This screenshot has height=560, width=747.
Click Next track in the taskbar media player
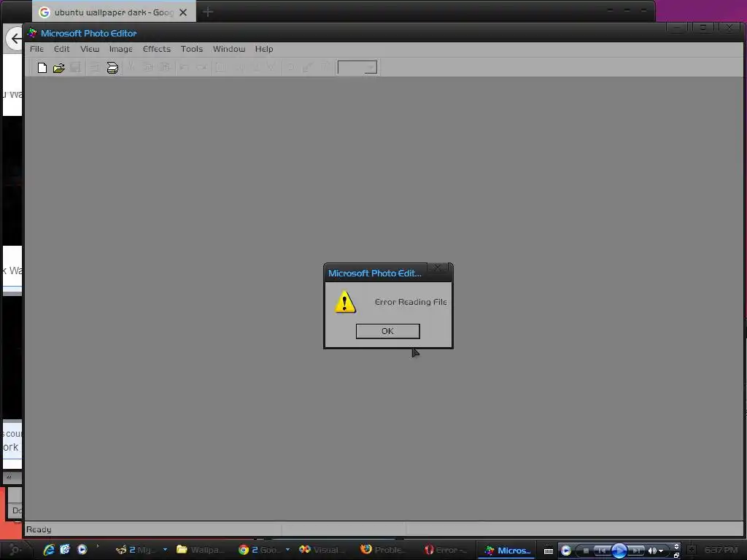636,551
